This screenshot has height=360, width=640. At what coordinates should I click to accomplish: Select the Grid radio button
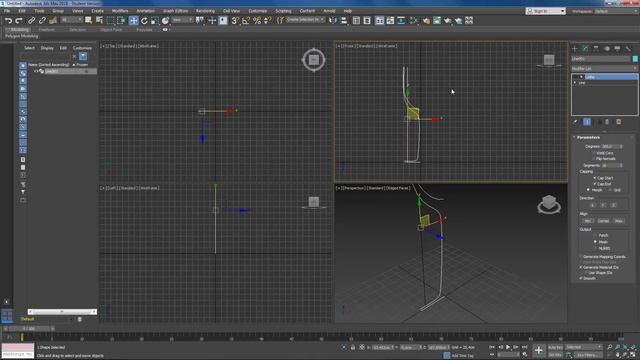point(611,190)
